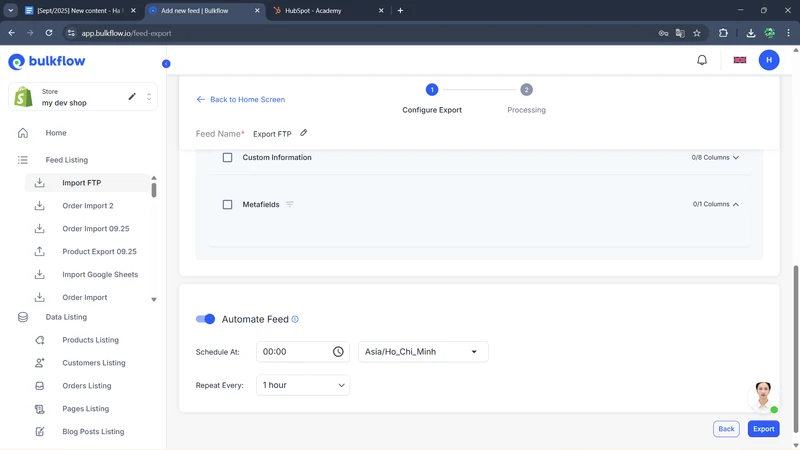The height and width of the screenshot is (450, 800).
Task: Click the Schedule At time field
Action: (290, 352)
